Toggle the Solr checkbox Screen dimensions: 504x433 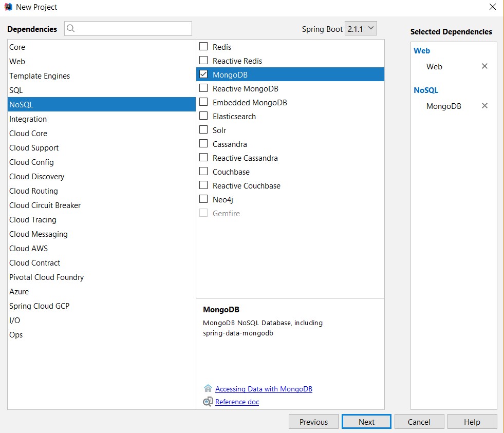[x=203, y=129]
